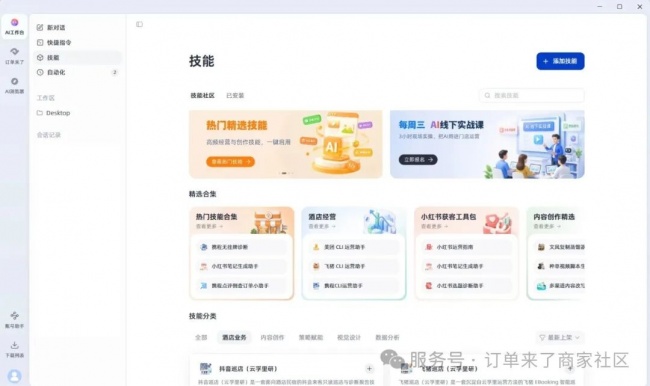Screen dimensions: 650x386
Task: Click 查看更多 under 内容创作精选
Action: tap(547, 226)
